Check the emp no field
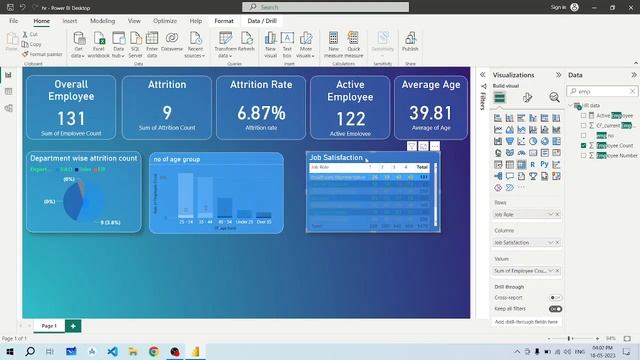The image size is (640, 360). click(x=583, y=135)
